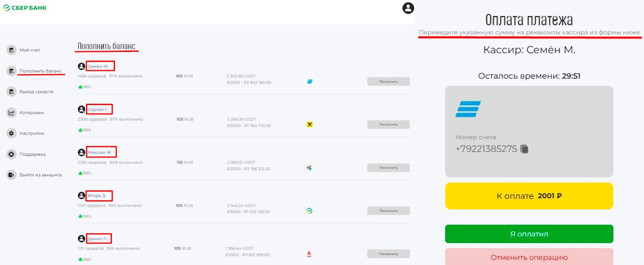Click the Выйти из аккаунта exit icon
The width and height of the screenshot is (644, 265).
point(11,175)
